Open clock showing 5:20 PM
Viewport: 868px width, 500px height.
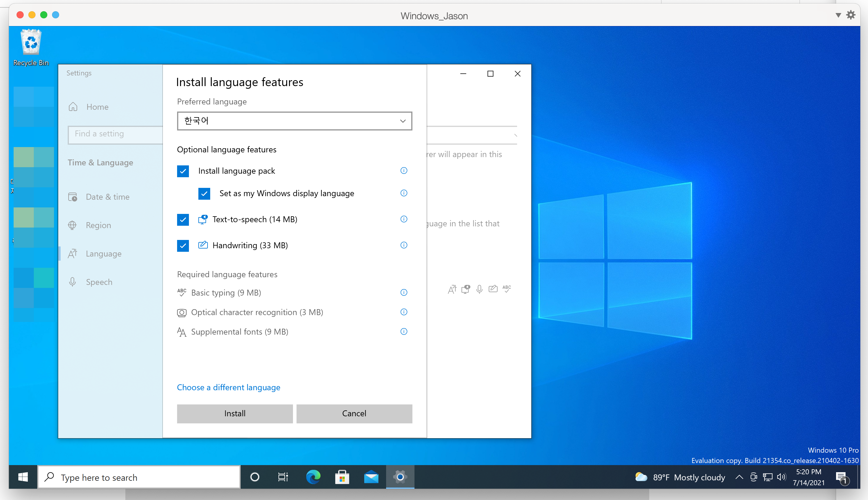tap(809, 477)
